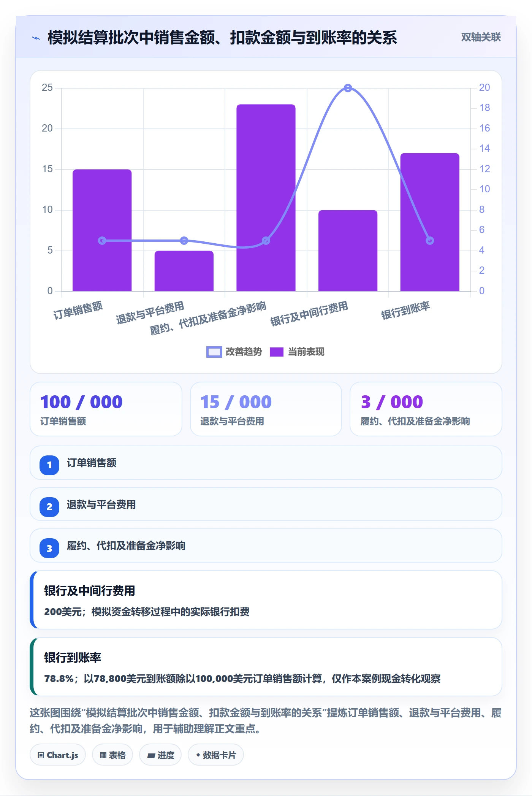532x796 pixels.
Task: Click the x-axis label 银行到账率
Action: point(405,310)
